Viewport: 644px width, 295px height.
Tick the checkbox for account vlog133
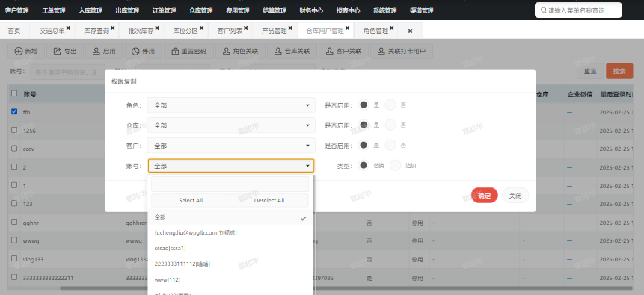tap(14, 259)
